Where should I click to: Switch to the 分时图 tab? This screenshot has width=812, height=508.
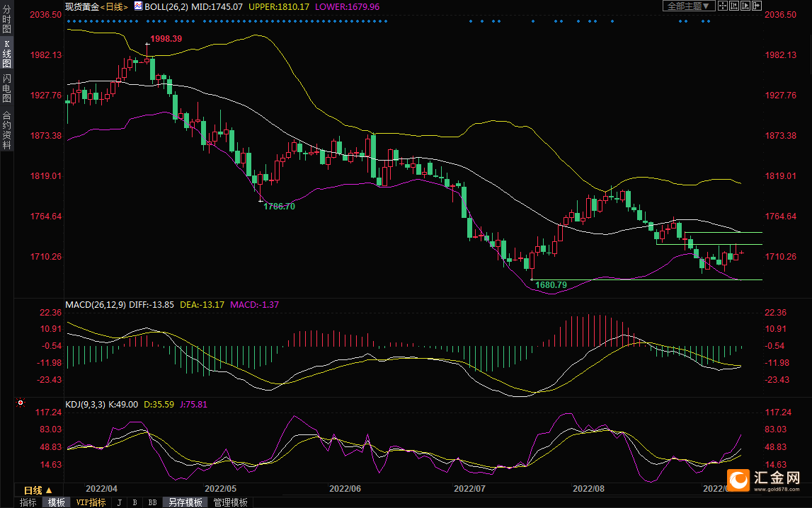point(6,25)
